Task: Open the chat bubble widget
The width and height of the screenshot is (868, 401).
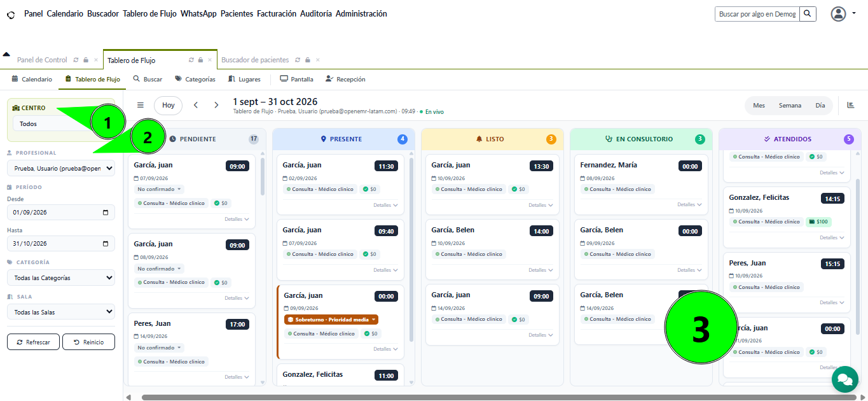Action: pyautogui.click(x=844, y=379)
